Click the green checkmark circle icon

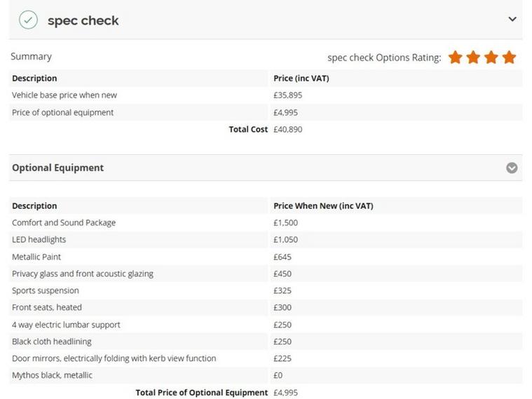coord(28,20)
